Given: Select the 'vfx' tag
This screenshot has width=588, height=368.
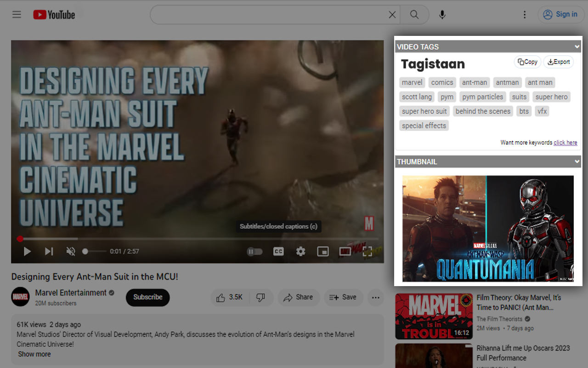Looking at the screenshot, I should click(542, 111).
